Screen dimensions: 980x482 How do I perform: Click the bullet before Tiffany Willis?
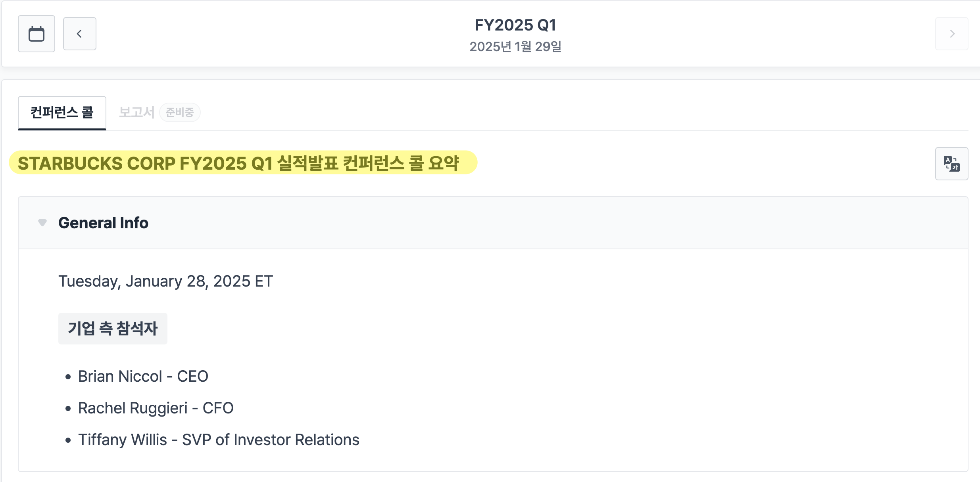click(68, 440)
